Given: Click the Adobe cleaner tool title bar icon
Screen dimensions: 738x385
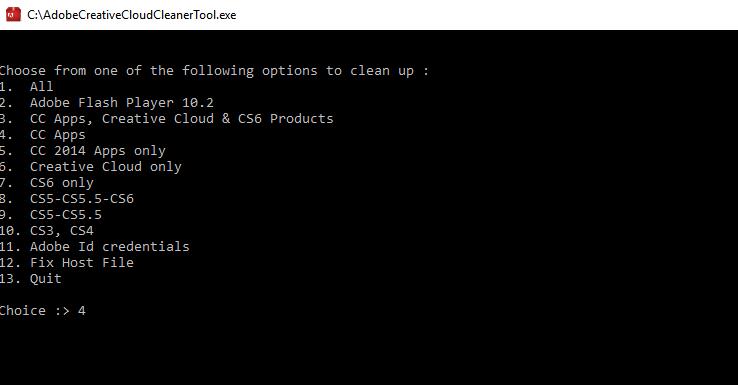Looking at the screenshot, I should [x=13, y=15].
